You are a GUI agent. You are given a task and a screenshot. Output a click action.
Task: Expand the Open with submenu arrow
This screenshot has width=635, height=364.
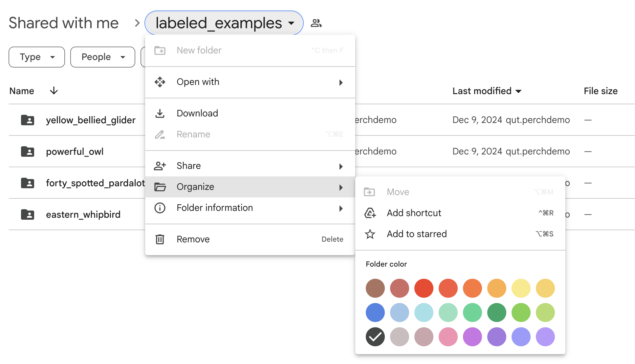click(x=341, y=82)
